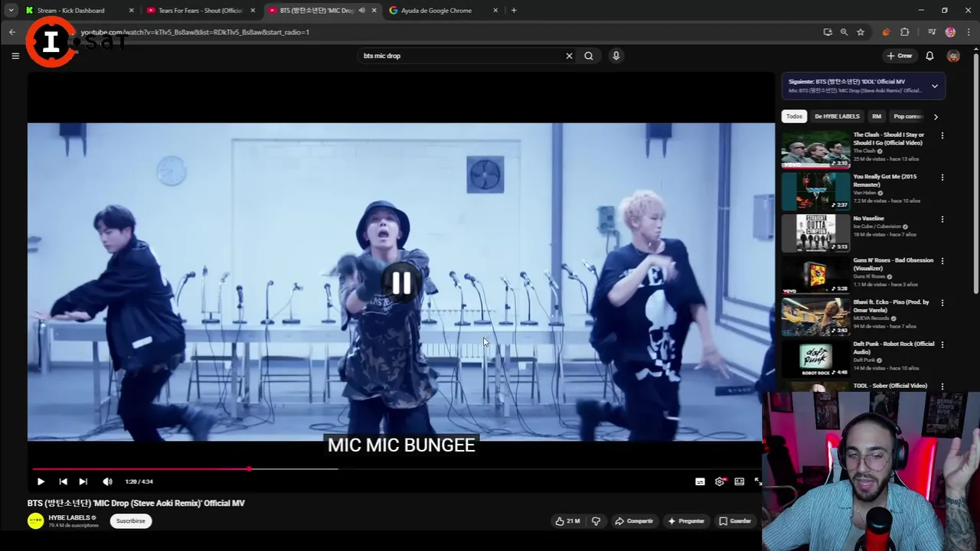
Task: Open Guns N' Roses Bad Obsession title
Action: coord(893,264)
